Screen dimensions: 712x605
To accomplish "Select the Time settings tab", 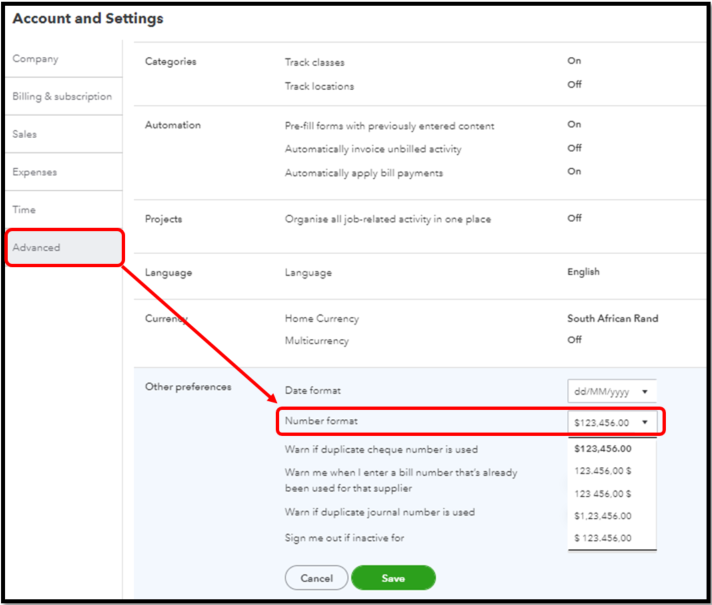I will coord(24,210).
